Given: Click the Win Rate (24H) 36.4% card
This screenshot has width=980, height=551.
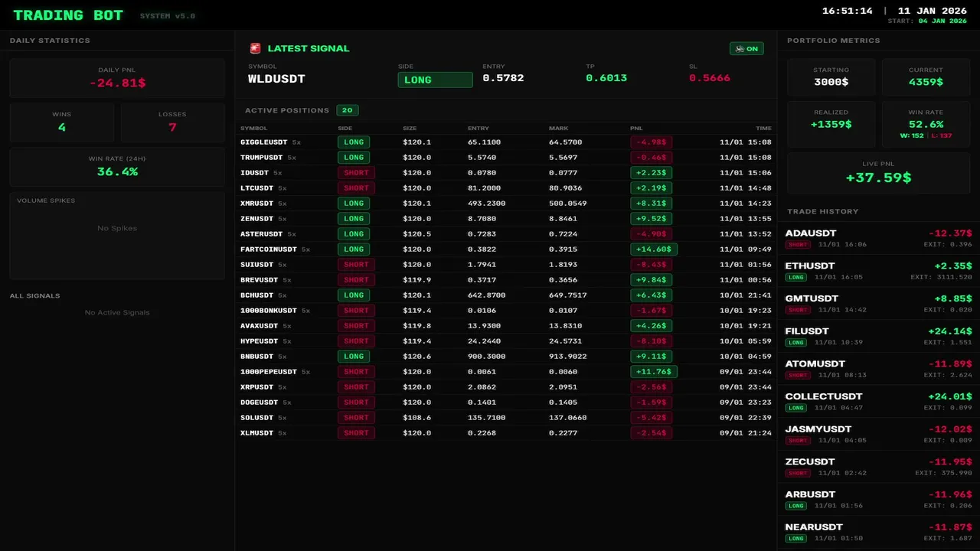Looking at the screenshot, I should tap(117, 167).
